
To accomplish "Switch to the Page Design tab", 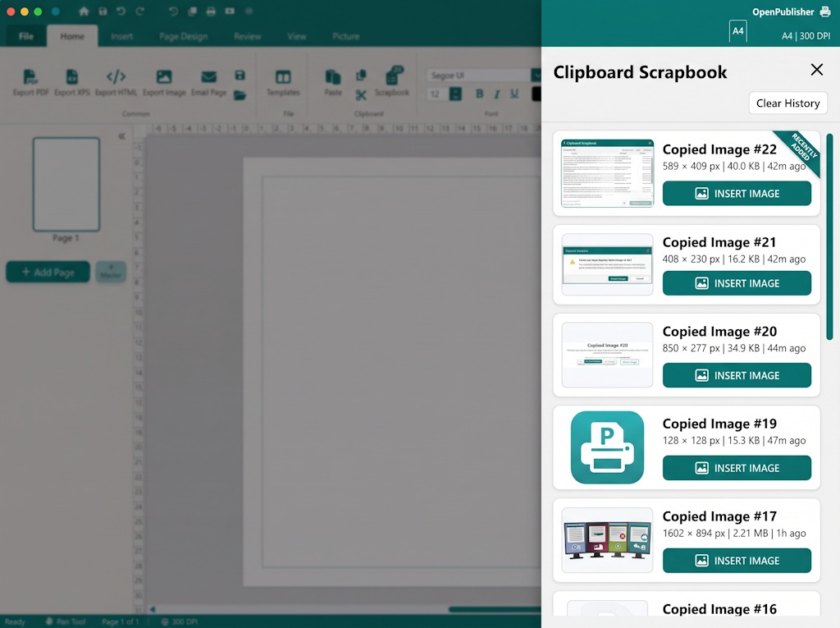I will tap(183, 36).
